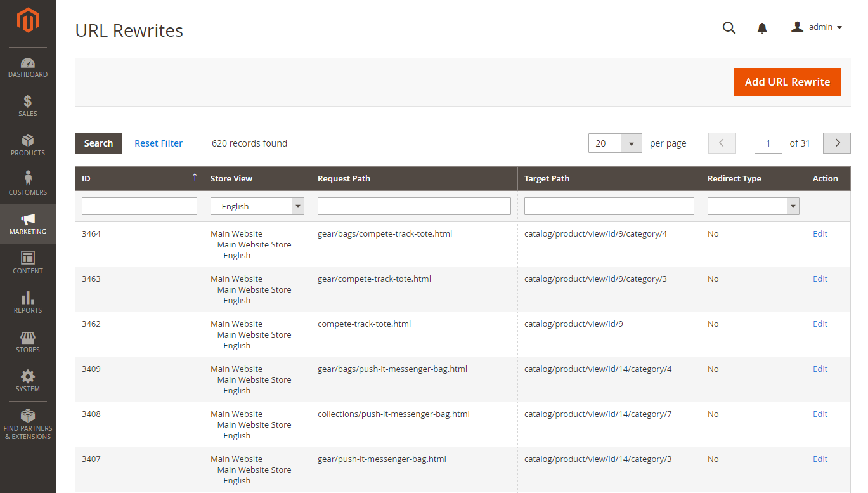Select gear/push-it-messenger-bag.html request path
Image resolution: width=868 pixels, height=493 pixels.
point(382,459)
